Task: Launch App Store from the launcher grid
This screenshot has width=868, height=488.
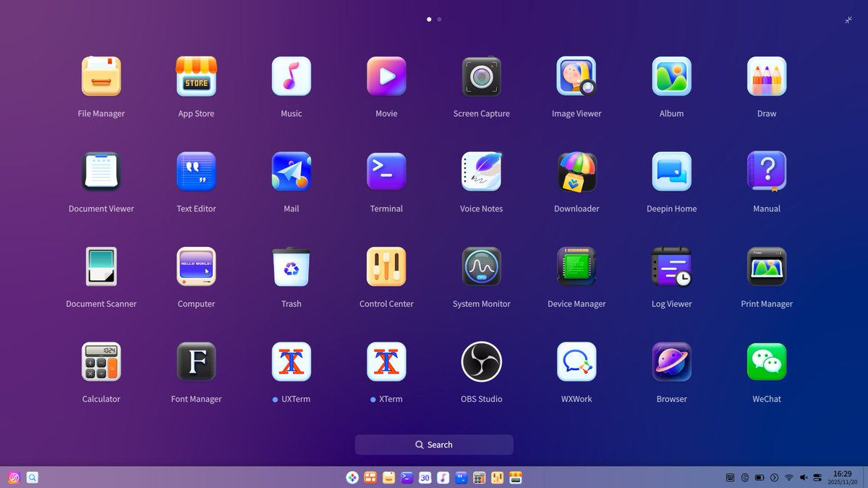Action: [196, 76]
